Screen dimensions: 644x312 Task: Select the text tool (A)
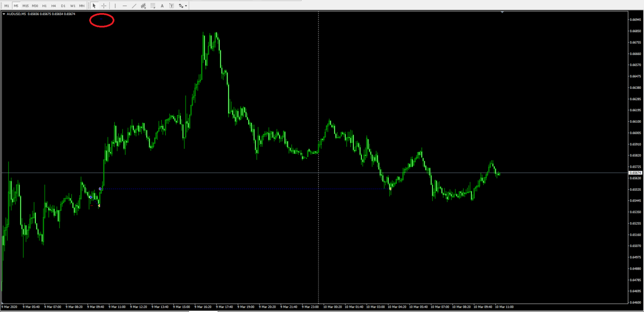(x=162, y=6)
